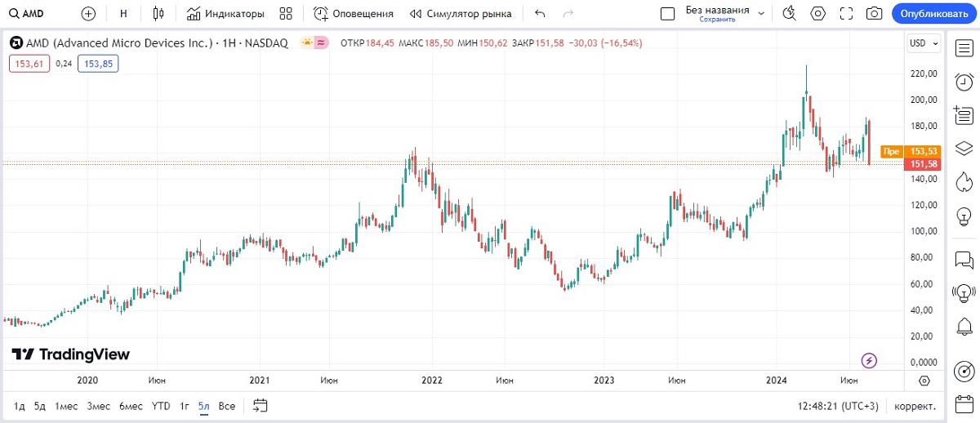980x423 pixels.
Task: Select the 1д date range
Action: tap(19, 406)
